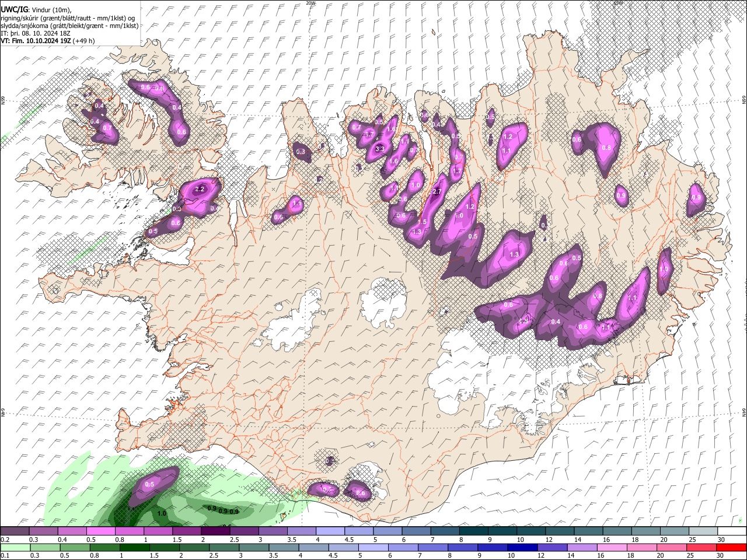Screen dimensions: 747x560
Task: Click the '4.5' label in lower legend
Action: tap(334, 555)
